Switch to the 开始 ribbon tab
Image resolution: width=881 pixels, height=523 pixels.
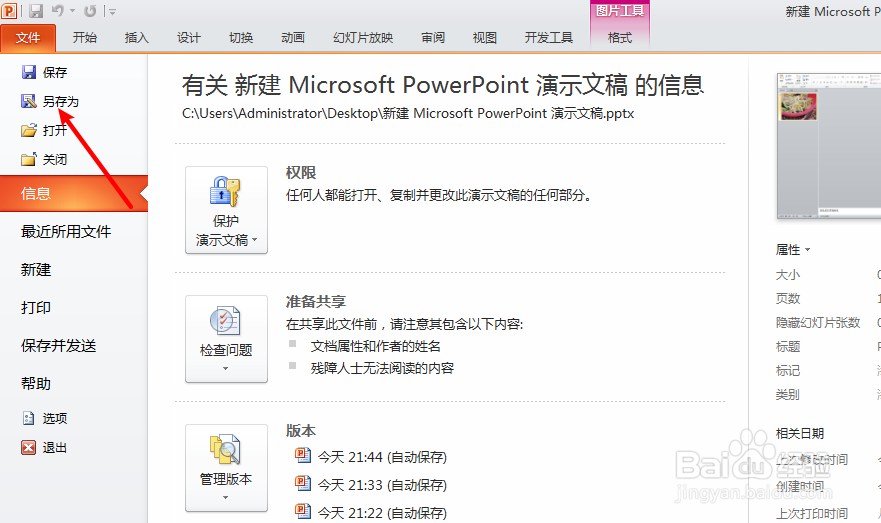[85, 38]
